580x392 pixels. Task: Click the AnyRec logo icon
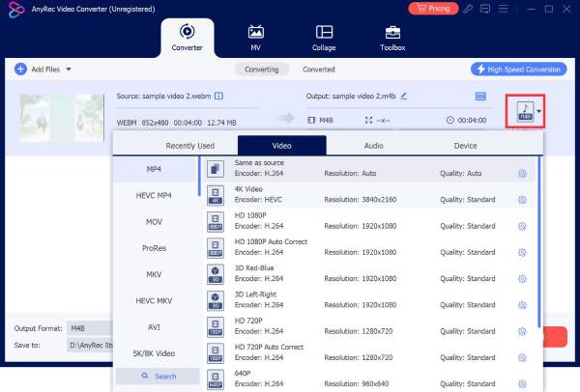[15, 10]
